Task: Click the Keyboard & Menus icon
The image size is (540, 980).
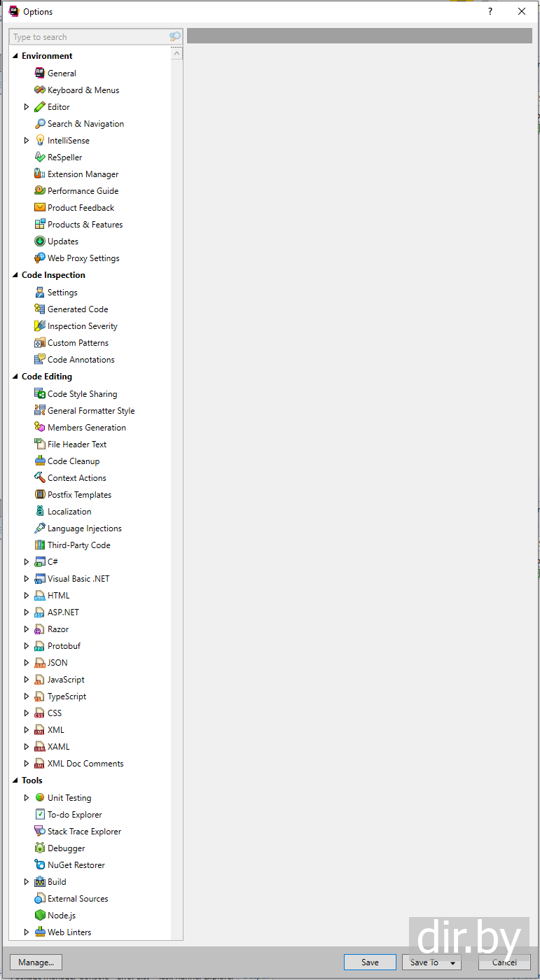Action: coord(40,90)
